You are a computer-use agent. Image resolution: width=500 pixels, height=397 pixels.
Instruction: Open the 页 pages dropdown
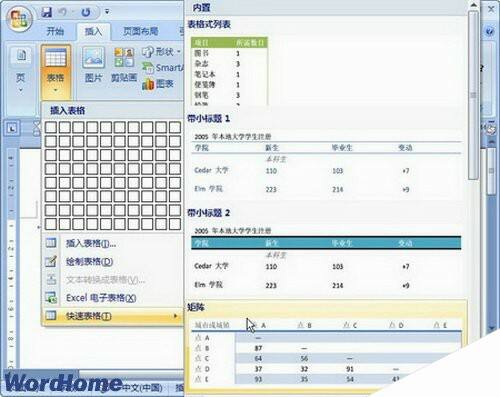[21, 71]
